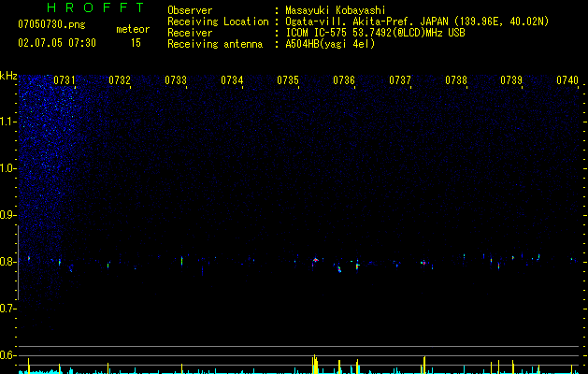
Task: Select the file name 07050730.png
Action: [51, 25]
